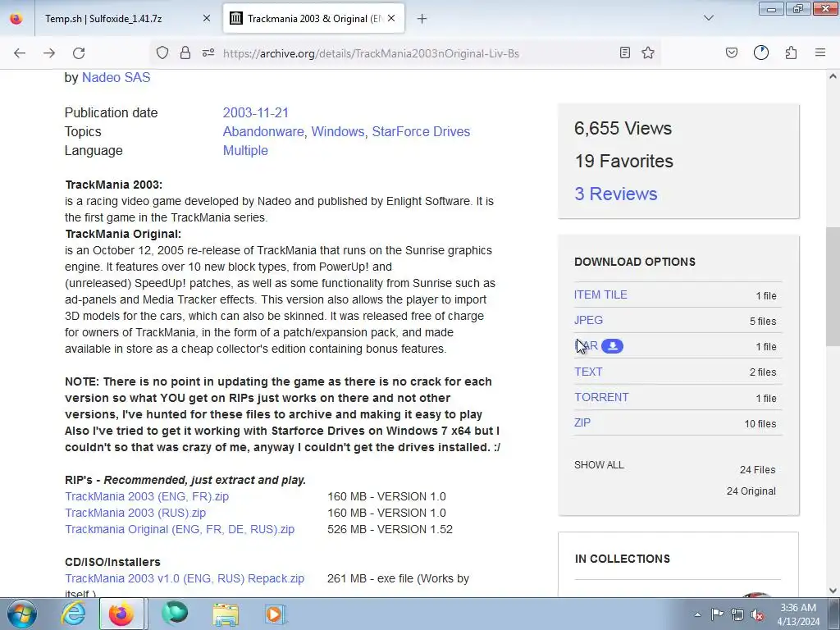Screen dimensions: 840x630
Task: Select Trackmania 2003 & Original tab
Action: (314, 19)
